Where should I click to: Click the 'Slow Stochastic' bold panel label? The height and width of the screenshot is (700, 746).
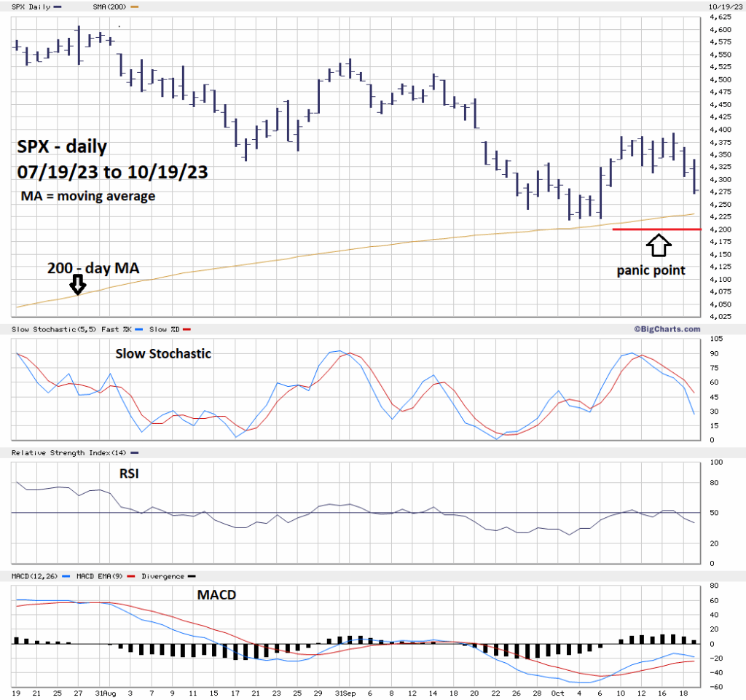click(163, 353)
